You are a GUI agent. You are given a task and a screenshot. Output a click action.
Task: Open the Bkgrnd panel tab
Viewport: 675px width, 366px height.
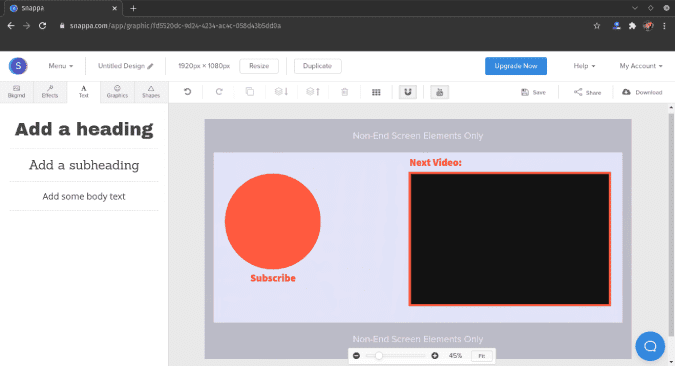pos(16,92)
